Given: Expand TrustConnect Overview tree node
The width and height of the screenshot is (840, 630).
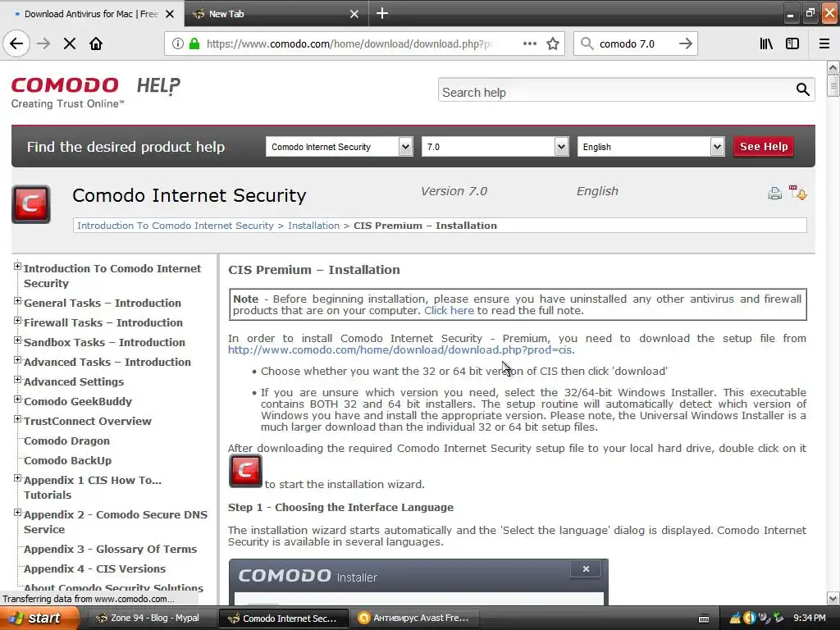Looking at the screenshot, I should (17, 419).
